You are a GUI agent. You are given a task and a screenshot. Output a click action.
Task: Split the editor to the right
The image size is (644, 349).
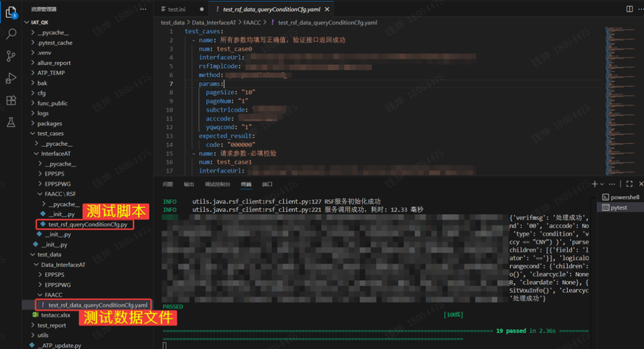[x=629, y=9]
